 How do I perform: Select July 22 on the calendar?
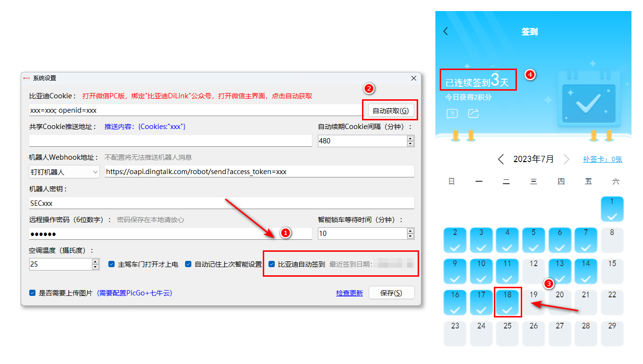612,302
